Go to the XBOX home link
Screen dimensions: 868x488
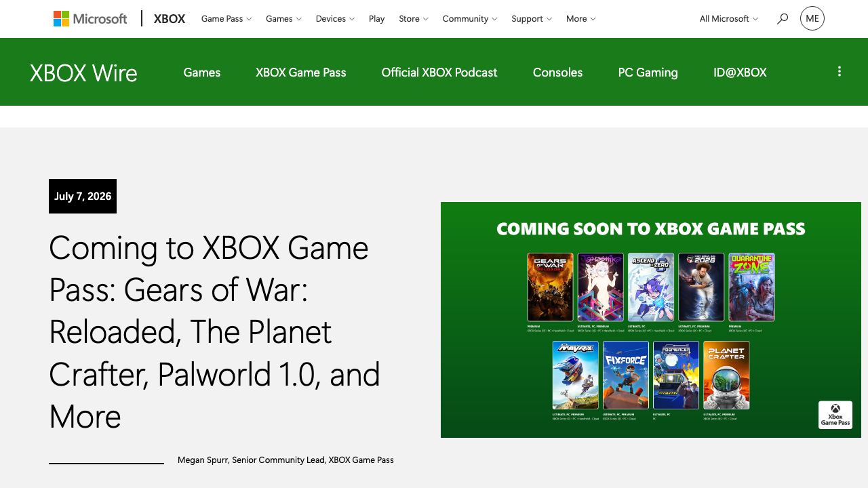click(x=170, y=19)
